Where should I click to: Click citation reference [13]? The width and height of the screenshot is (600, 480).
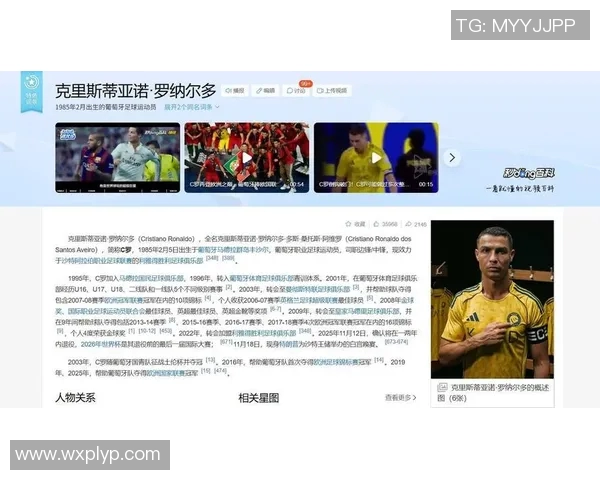pyautogui.click(x=210, y=360)
